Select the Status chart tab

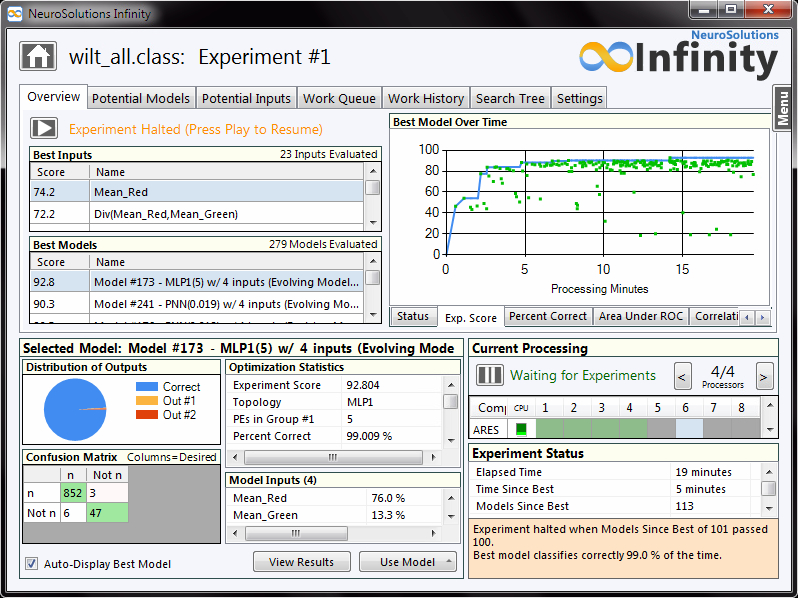[x=413, y=316]
